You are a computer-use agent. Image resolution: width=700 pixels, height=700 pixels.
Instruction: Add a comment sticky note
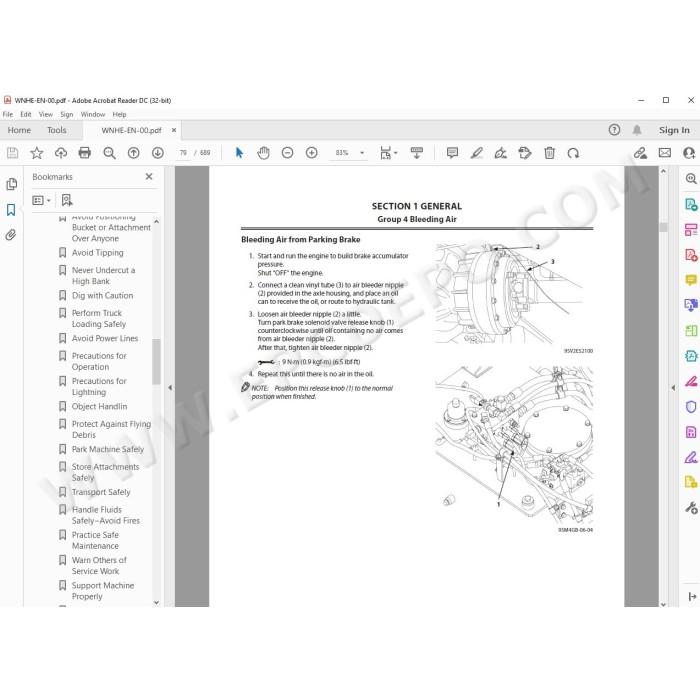pyautogui.click(x=452, y=153)
